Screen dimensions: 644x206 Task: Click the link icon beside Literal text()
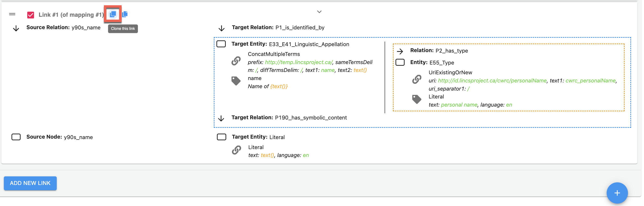[236, 150]
